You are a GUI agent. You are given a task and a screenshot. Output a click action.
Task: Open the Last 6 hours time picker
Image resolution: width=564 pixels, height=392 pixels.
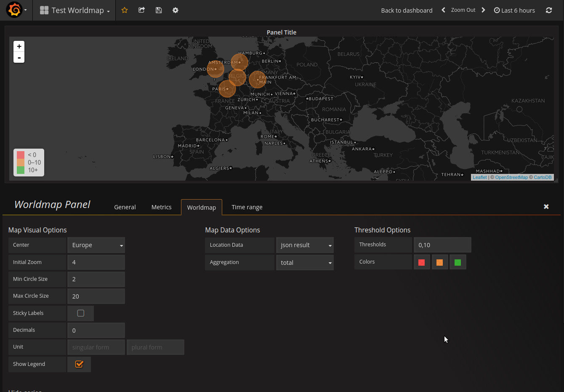[514, 11]
